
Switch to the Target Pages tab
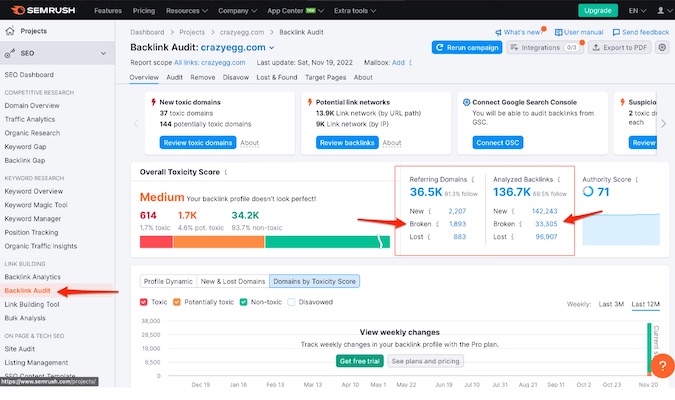325,78
